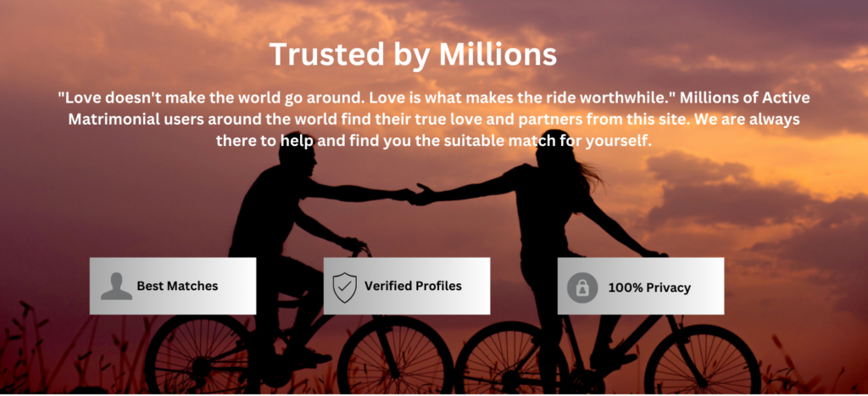This screenshot has width=868, height=396.
Task: Click the couple's joined hands
Action: [415, 194]
